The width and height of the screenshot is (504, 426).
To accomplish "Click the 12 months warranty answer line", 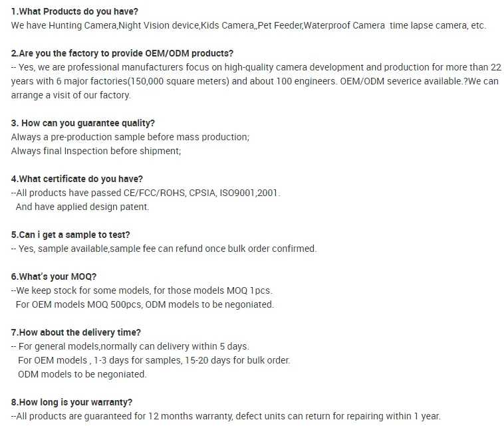I will [226, 416].
